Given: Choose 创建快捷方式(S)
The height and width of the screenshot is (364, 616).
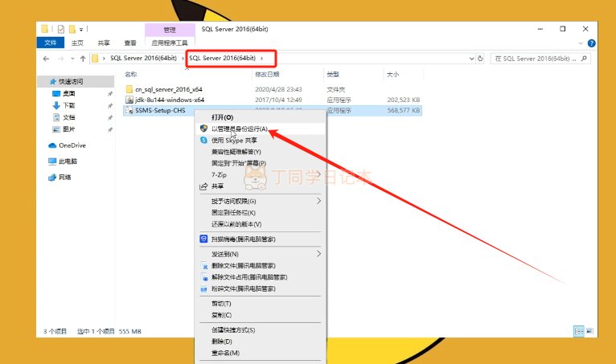Looking at the screenshot, I should tap(261, 330).
